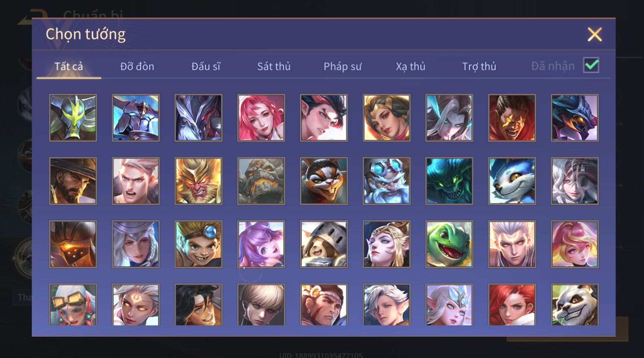Select the Tất cả tab

tap(69, 67)
